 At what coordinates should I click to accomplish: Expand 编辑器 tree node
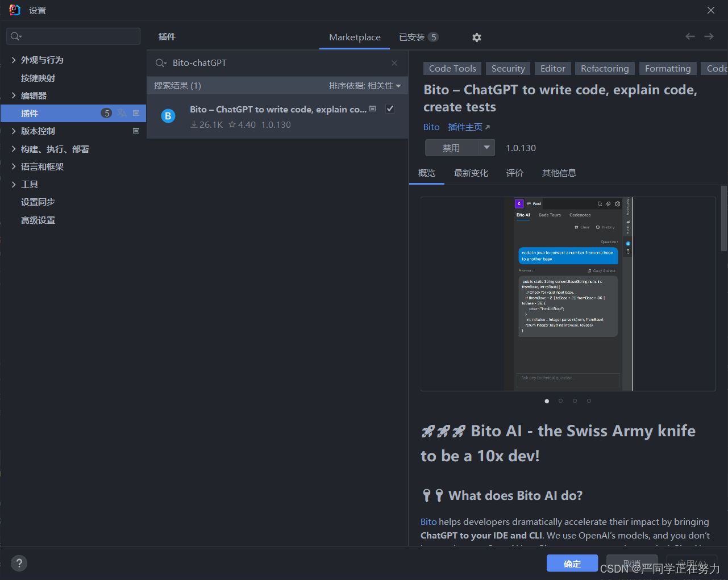[x=14, y=95]
